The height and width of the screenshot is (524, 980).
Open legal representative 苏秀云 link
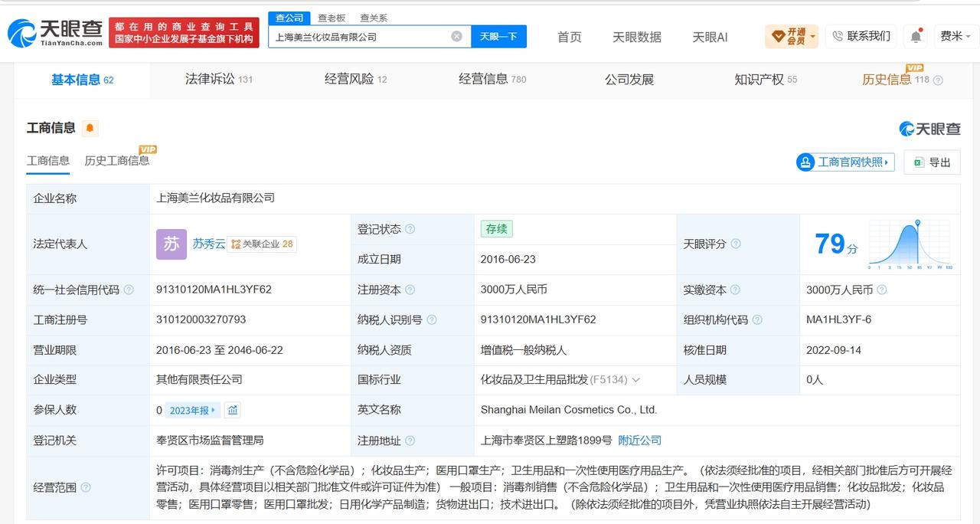coord(208,244)
